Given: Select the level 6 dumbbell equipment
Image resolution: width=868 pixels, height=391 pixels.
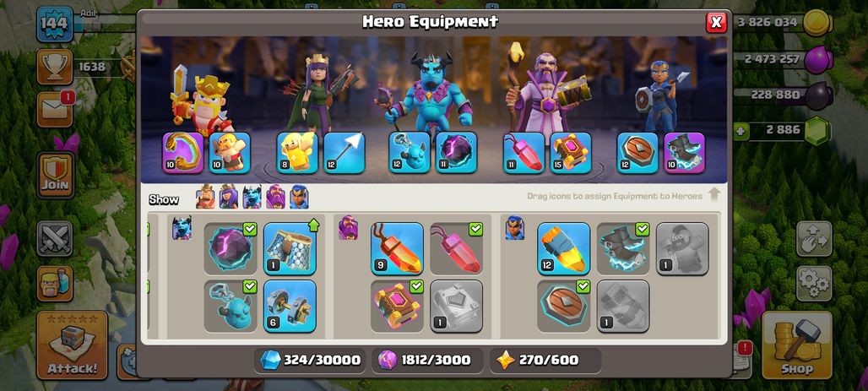Looking at the screenshot, I should pyautogui.click(x=290, y=307).
